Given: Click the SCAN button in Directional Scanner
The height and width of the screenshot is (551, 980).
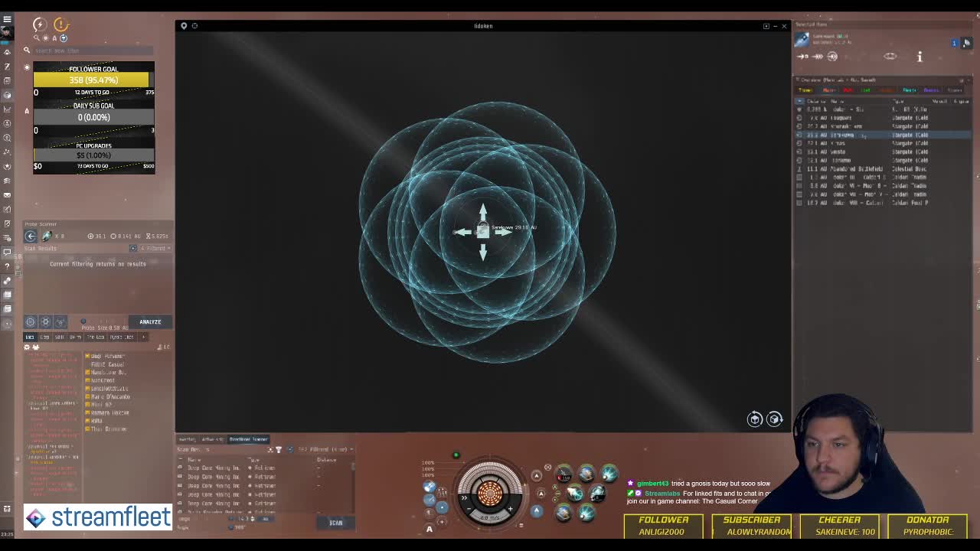Looking at the screenshot, I should pos(336,523).
